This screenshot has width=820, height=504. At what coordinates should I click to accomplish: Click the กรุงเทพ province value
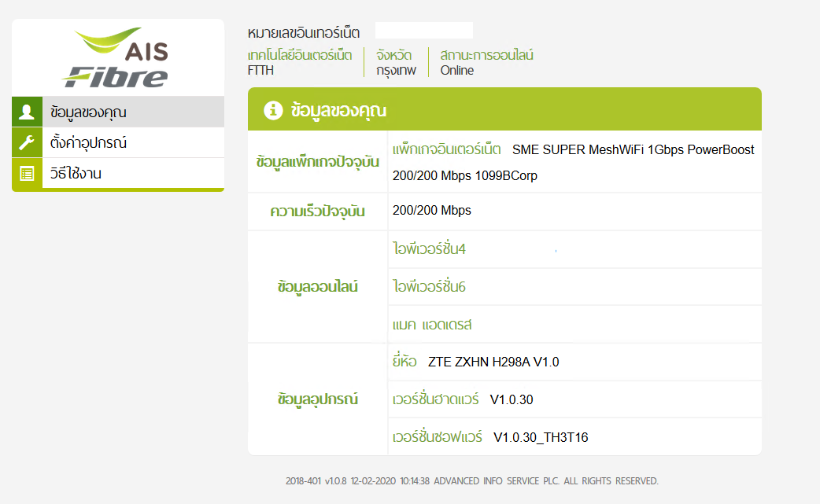[x=396, y=71]
